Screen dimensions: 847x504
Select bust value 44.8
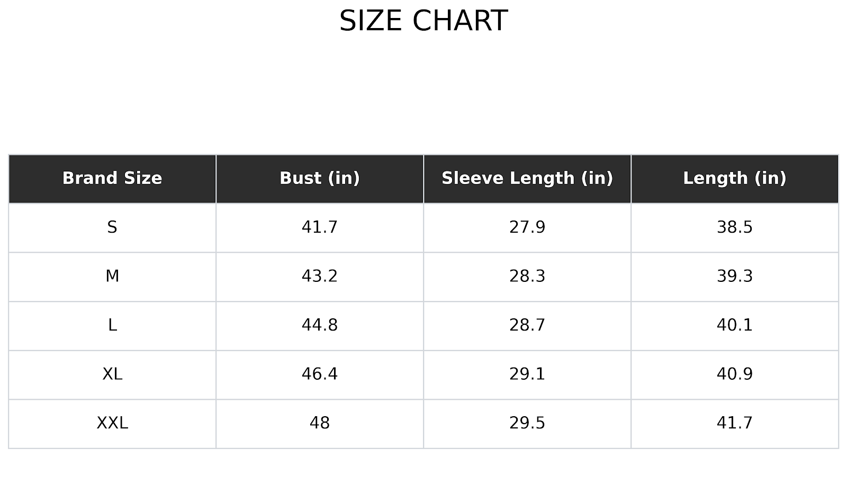tap(320, 325)
